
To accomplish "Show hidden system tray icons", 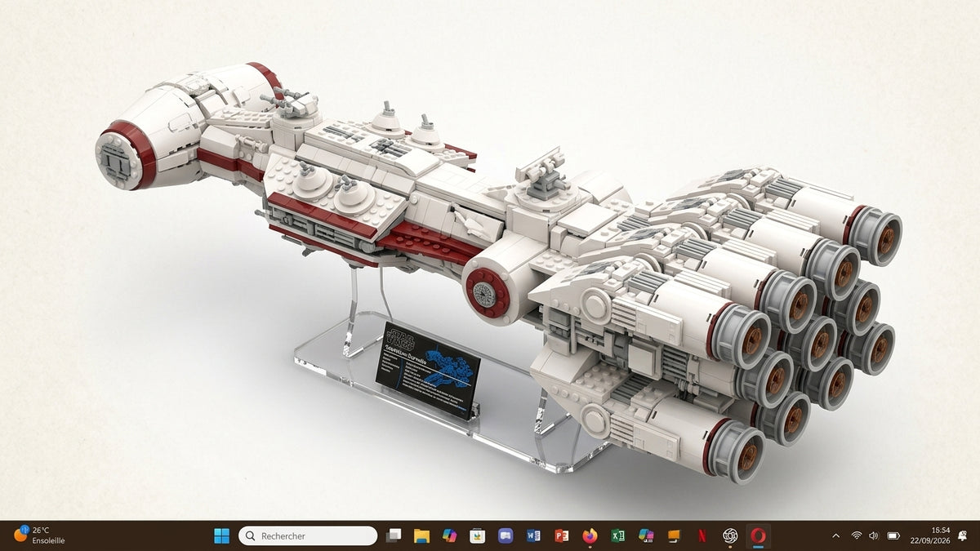I will point(835,535).
